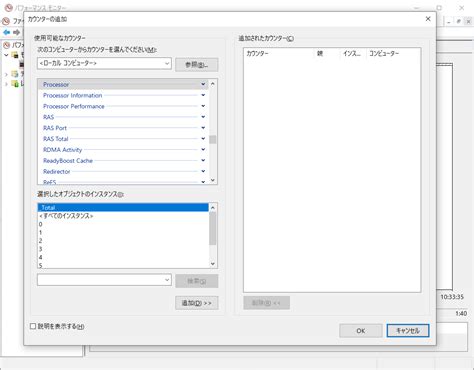This screenshot has height=370, width=474.
Task: Expand the Redirector counter group
Action: tap(203, 171)
